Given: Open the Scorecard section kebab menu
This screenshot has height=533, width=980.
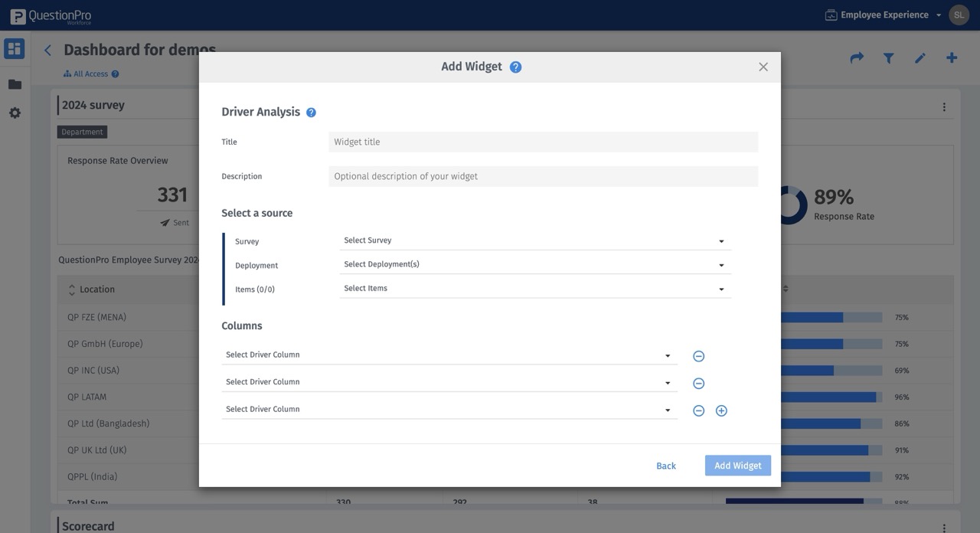Looking at the screenshot, I should pos(944,528).
